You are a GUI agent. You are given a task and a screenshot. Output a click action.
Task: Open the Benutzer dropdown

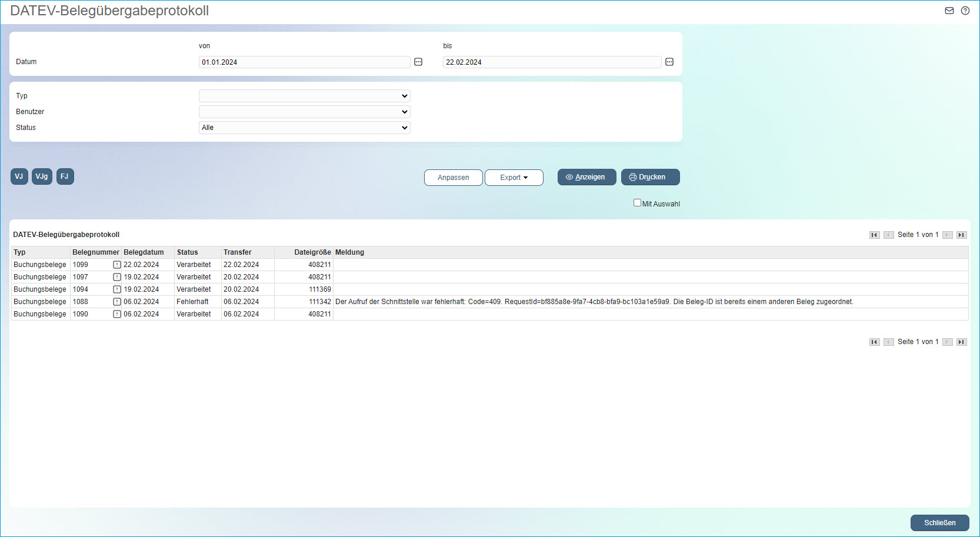tap(305, 112)
